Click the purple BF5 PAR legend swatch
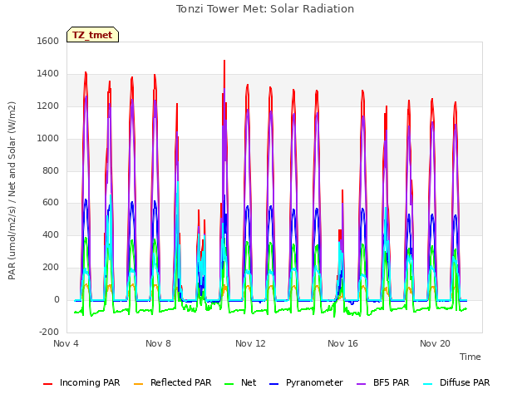 point(362,384)
